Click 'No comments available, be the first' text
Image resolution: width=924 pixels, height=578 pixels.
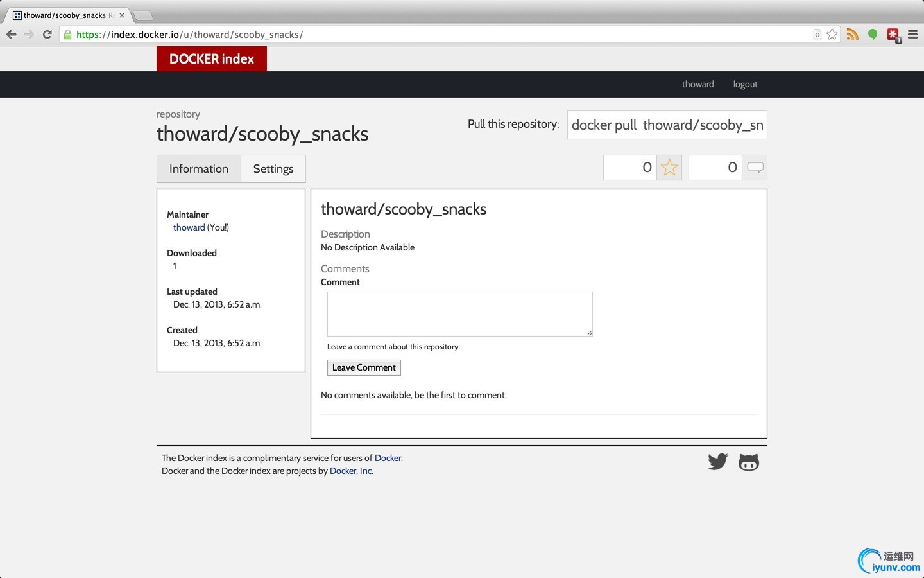pyautogui.click(x=414, y=395)
